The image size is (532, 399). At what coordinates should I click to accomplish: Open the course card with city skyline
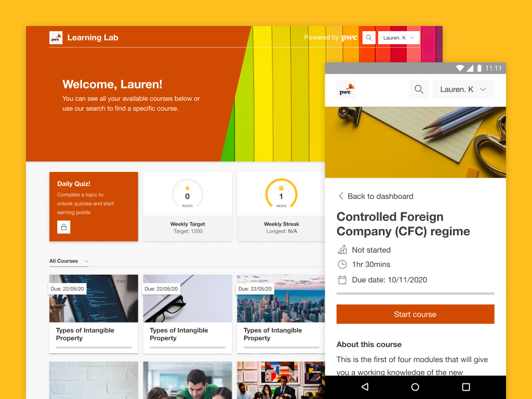(281, 314)
